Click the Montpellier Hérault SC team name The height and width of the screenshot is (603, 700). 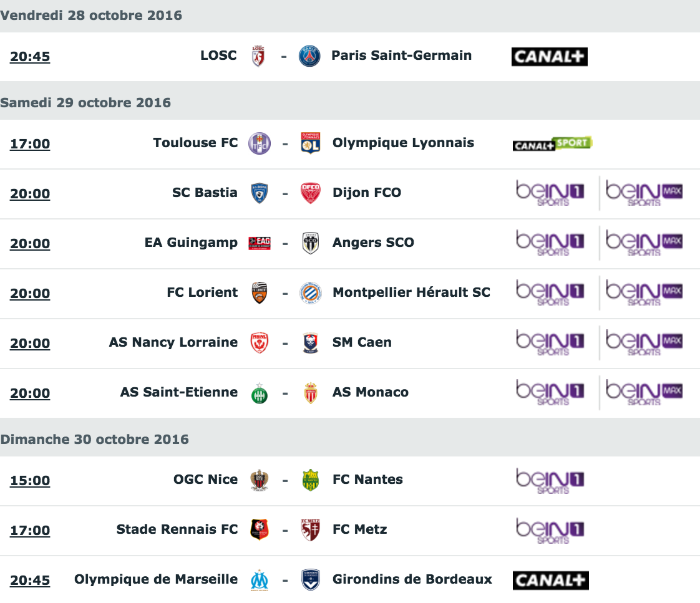coord(412,292)
